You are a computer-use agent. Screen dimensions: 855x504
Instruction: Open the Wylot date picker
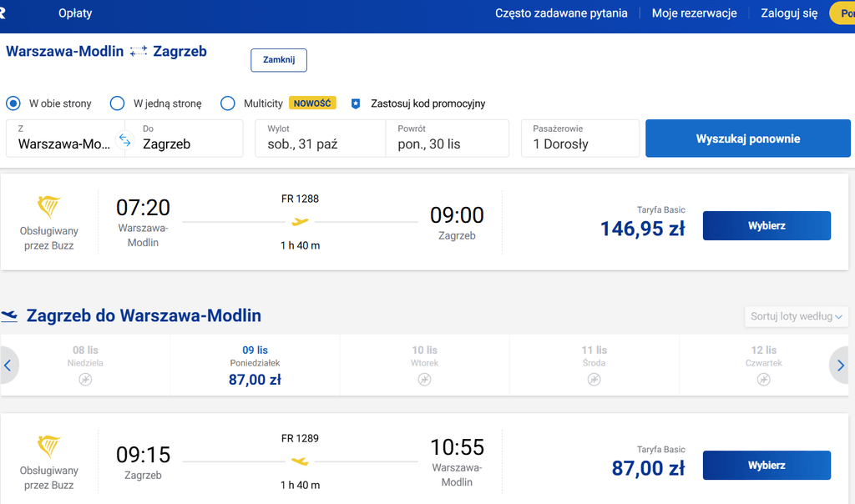(x=320, y=139)
